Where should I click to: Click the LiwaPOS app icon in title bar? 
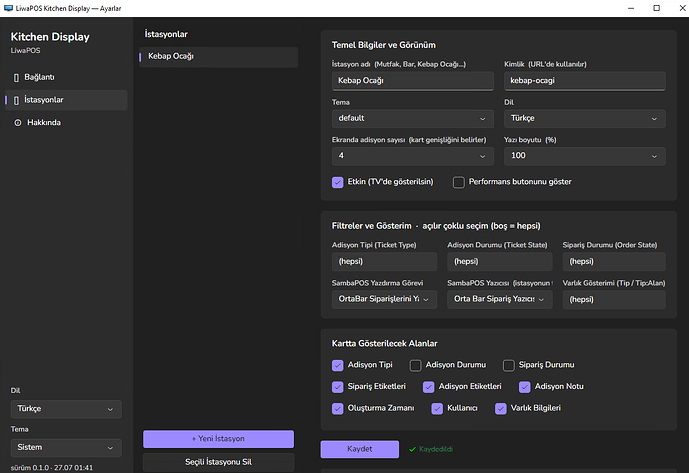(x=8, y=8)
